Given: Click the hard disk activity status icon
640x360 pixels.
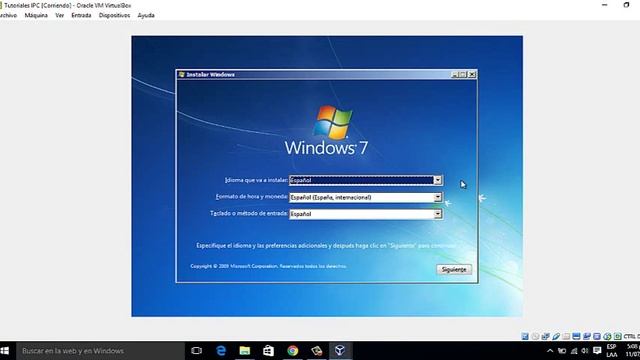Looking at the screenshot, I should point(525,336).
